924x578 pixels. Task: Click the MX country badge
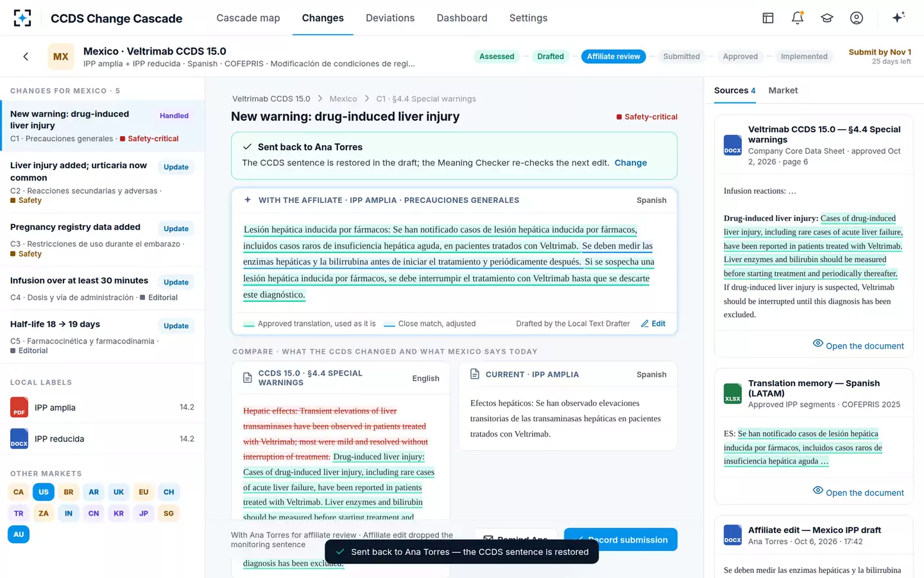point(61,57)
